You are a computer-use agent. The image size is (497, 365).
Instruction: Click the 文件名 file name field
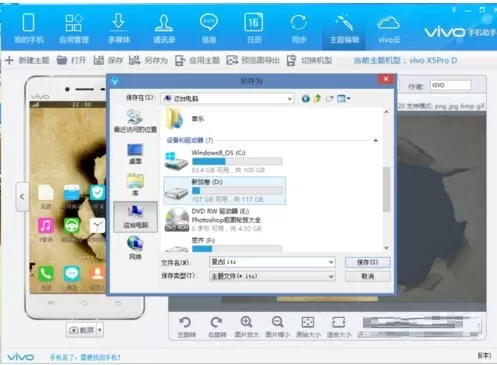point(272,262)
